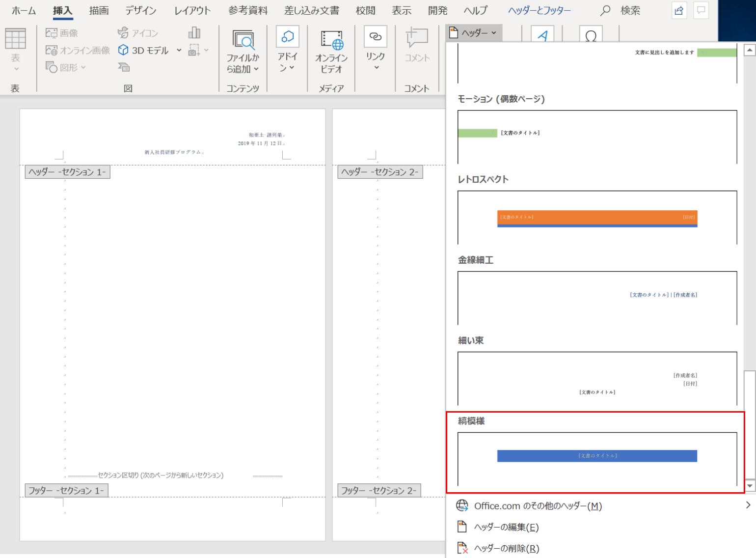Open the ホーム ribbon tab
The height and width of the screenshot is (558, 756).
[24, 10]
